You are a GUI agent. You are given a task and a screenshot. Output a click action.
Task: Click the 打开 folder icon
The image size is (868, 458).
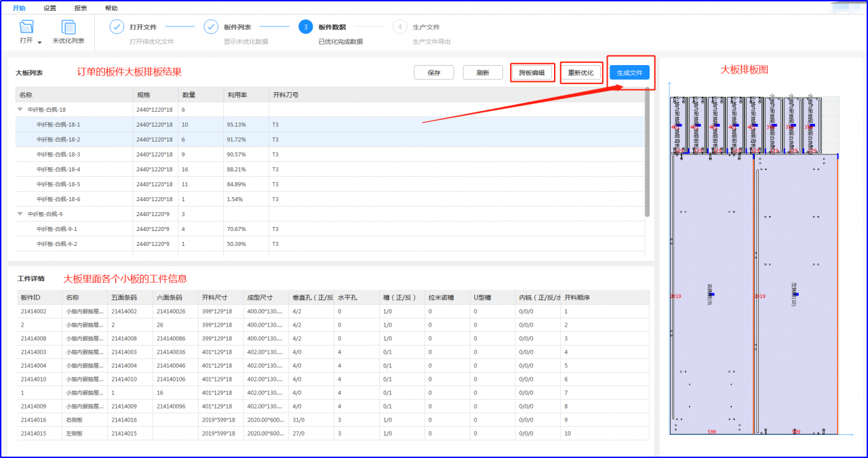(x=26, y=27)
